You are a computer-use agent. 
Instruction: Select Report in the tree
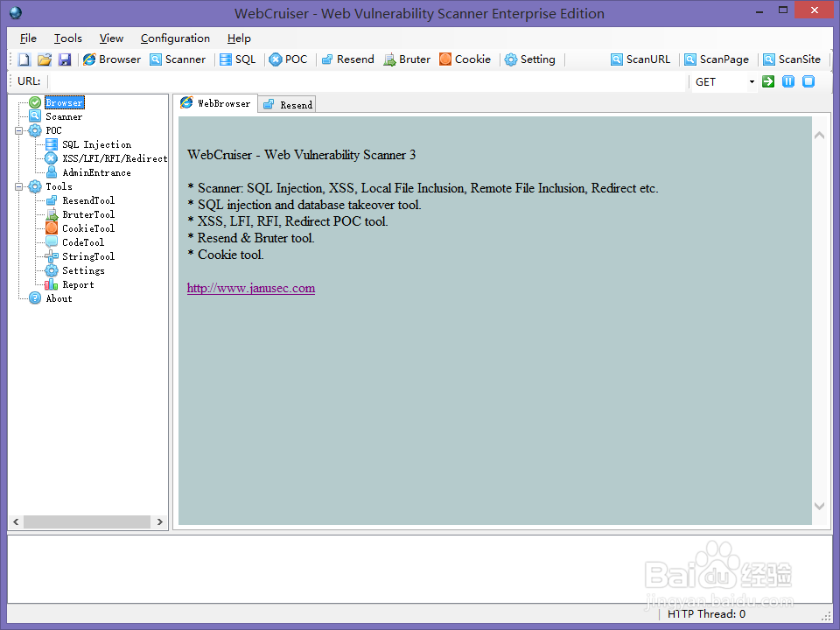(78, 284)
